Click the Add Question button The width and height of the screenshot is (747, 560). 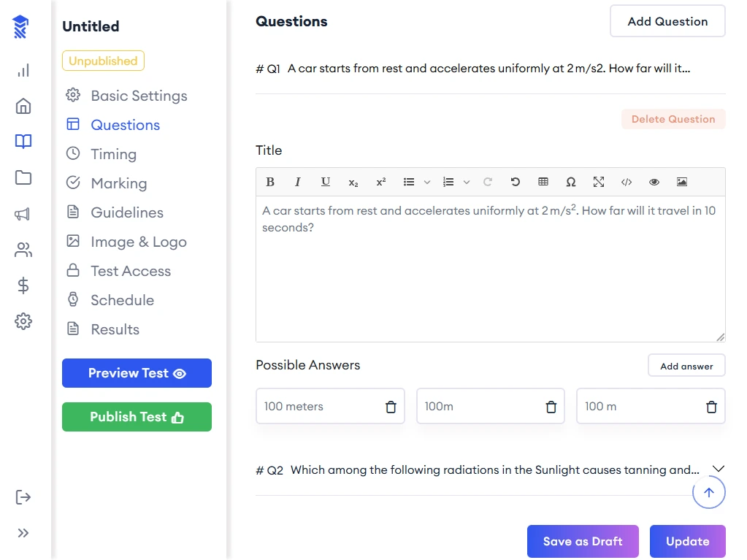pos(667,21)
